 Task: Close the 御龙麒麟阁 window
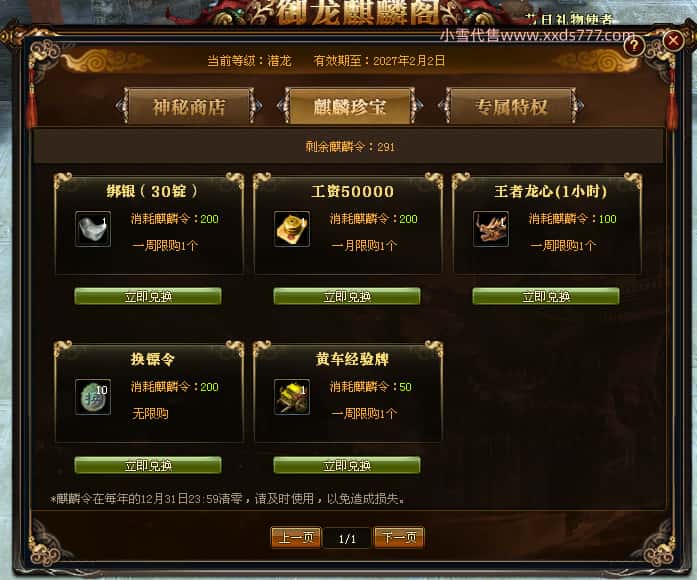(673, 41)
